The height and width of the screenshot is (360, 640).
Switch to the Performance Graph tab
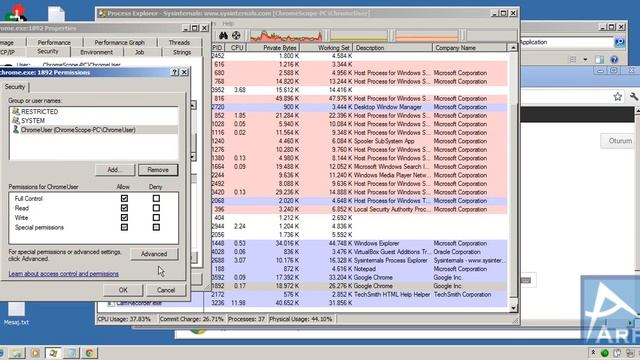point(120,42)
